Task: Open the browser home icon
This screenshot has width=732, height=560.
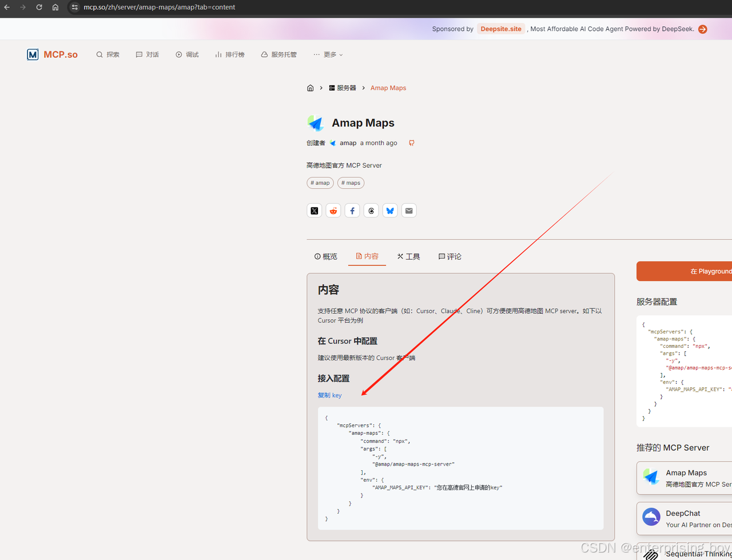Action: click(x=55, y=7)
